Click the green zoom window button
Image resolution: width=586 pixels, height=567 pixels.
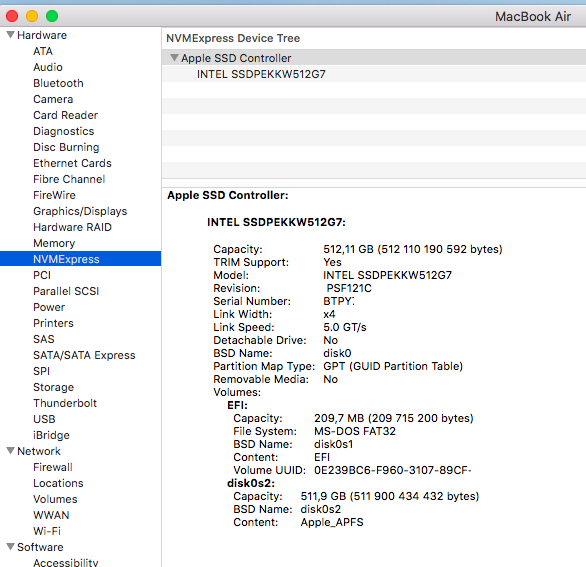tap(52, 16)
